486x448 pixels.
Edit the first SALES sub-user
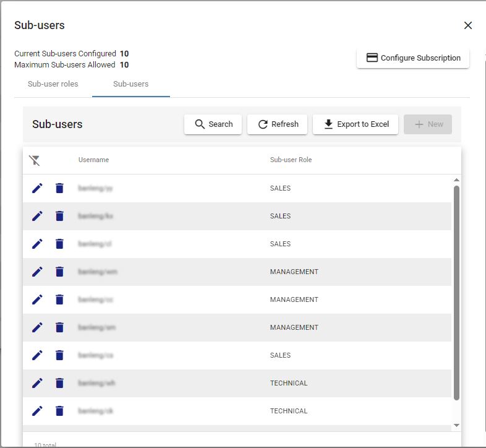point(37,188)
